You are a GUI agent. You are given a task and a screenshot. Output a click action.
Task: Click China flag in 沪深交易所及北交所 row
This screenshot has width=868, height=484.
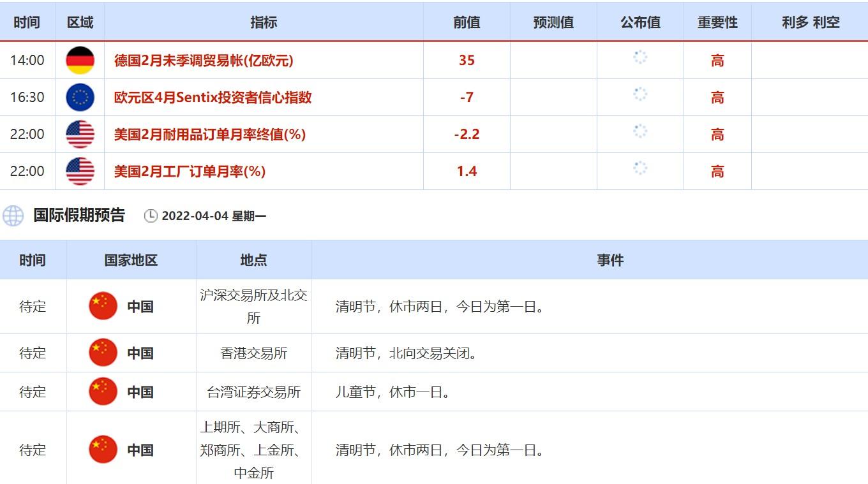point(103,306)
